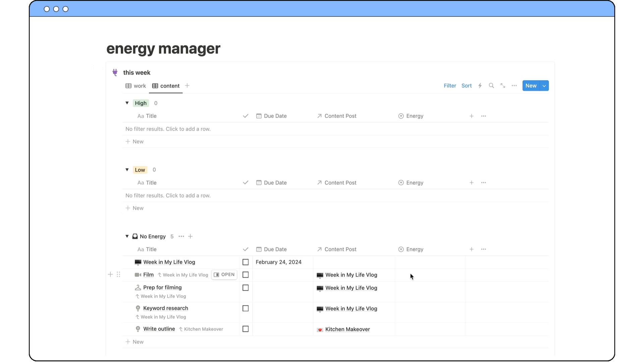Viewport: 644px width, 362px height.
Task: Click the monitor icon of Week in My Life Vlog title
Action: [x=138, y=262]
